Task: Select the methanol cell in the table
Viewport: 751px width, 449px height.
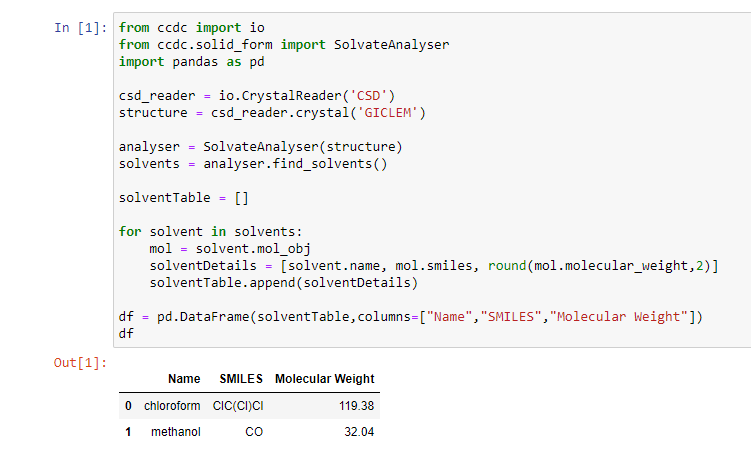Action: coord(176,432)
